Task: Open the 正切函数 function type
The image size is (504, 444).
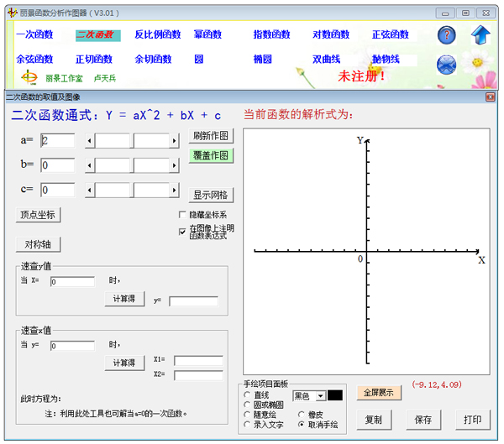Action: (x=94, y=59)
